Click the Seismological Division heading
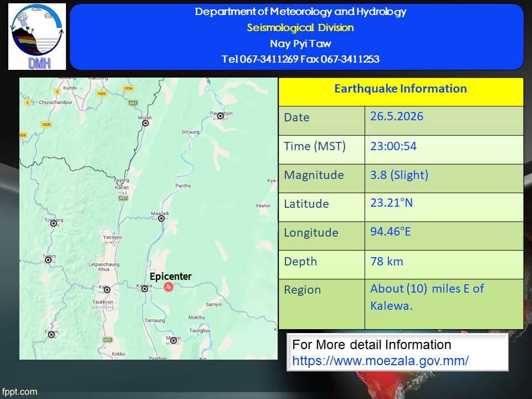 pyautogui.click(x=300, y=28)
